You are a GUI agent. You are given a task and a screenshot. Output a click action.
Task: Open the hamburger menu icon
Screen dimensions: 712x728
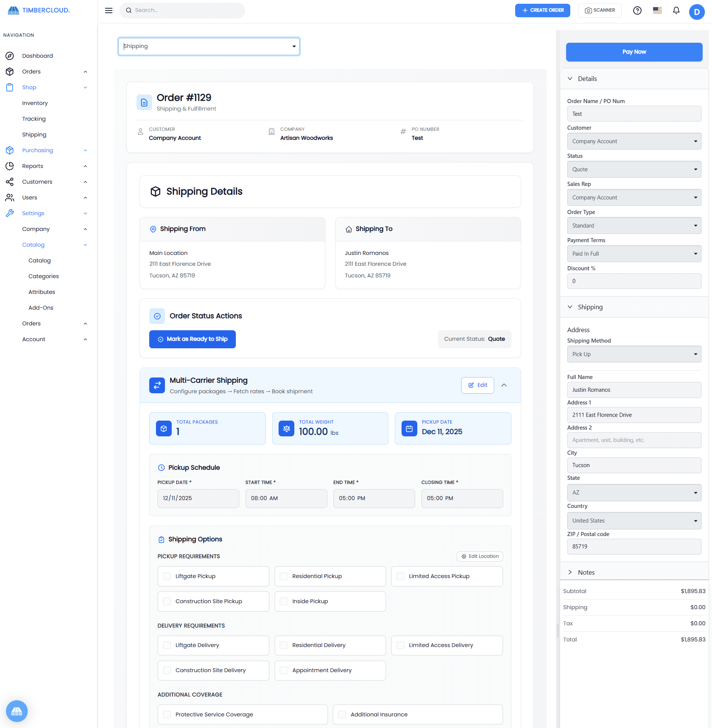point(108,10)
